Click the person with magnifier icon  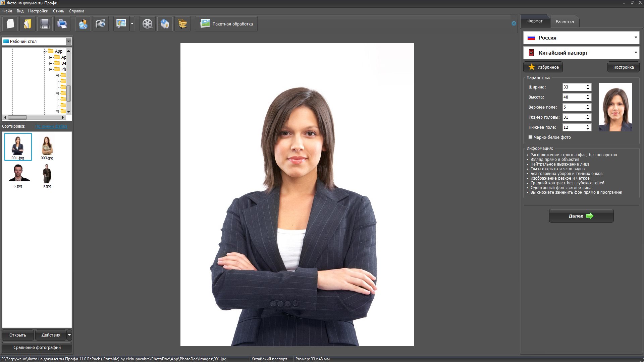[83, 24]
